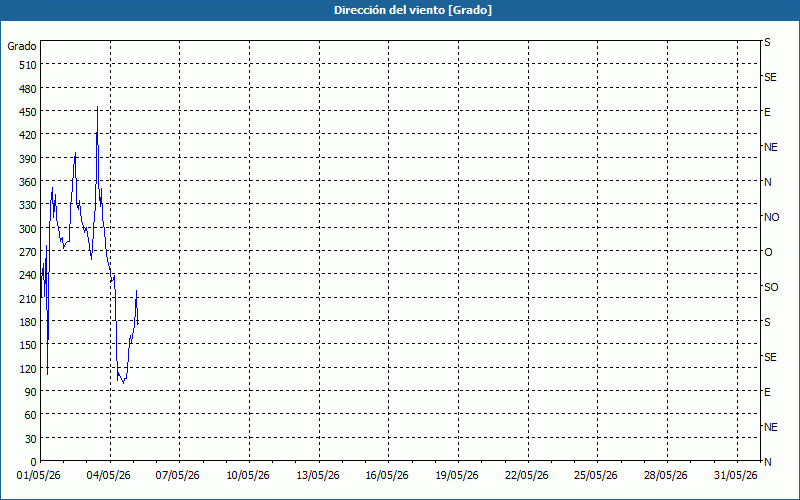
Task: Click compass label 'NE' on the 30 gridline
Action: pyautogui.click(x=771, y=427)
